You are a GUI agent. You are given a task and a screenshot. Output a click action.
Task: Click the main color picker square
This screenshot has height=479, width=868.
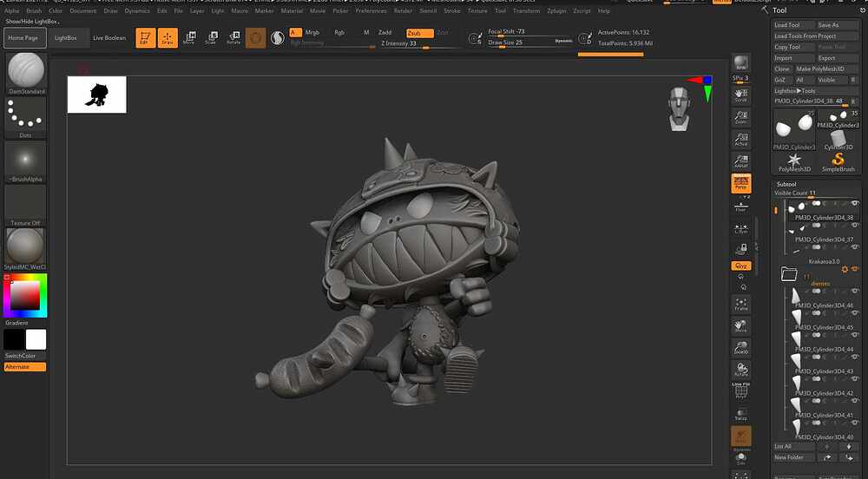pos(25,295)
